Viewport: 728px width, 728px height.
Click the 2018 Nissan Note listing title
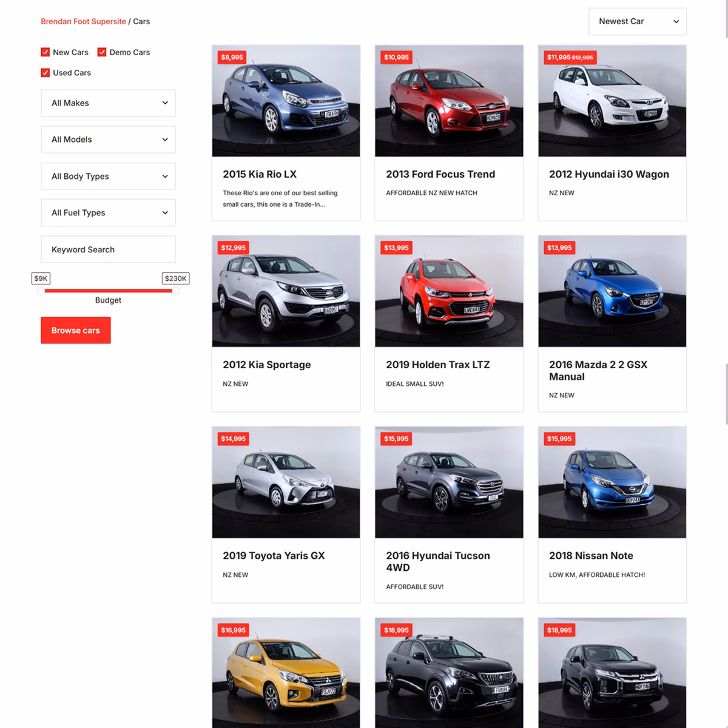[x=590, y=556]
